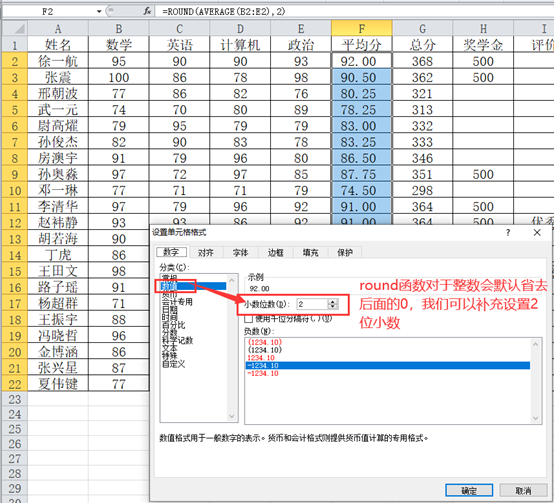
Task: Click cell F2 showing 92.00
Action: (x=361, y=61)
